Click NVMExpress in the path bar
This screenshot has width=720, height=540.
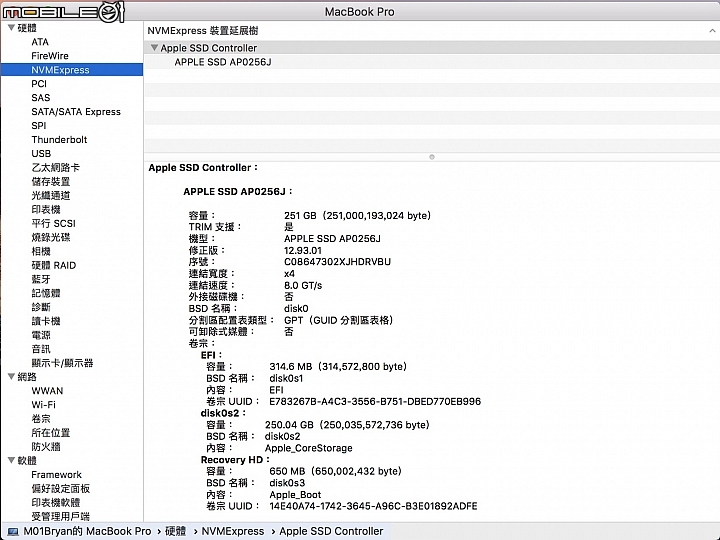click(x=233, y=531)
